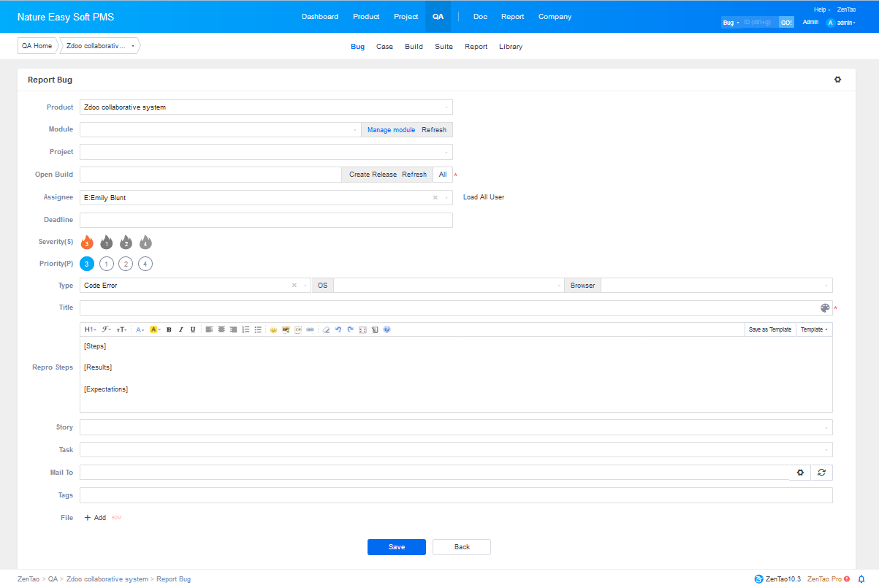The height and width of the screenshot is (588, 879).
Task: Click the Save button
Action: [x=396, y=547]
